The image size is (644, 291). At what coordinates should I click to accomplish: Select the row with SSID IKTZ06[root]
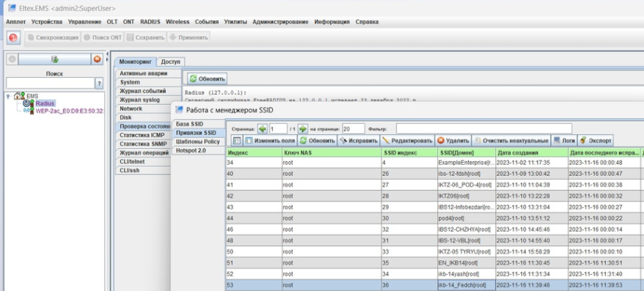click(434, 196)
